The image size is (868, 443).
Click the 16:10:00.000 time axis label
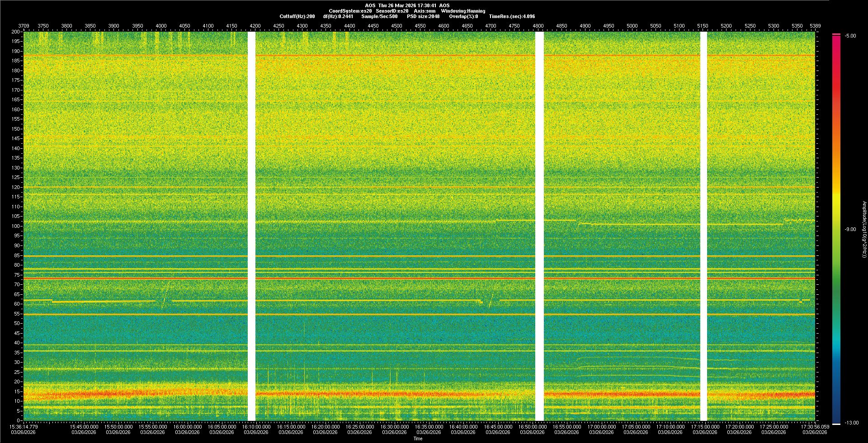tap(256, 427)
